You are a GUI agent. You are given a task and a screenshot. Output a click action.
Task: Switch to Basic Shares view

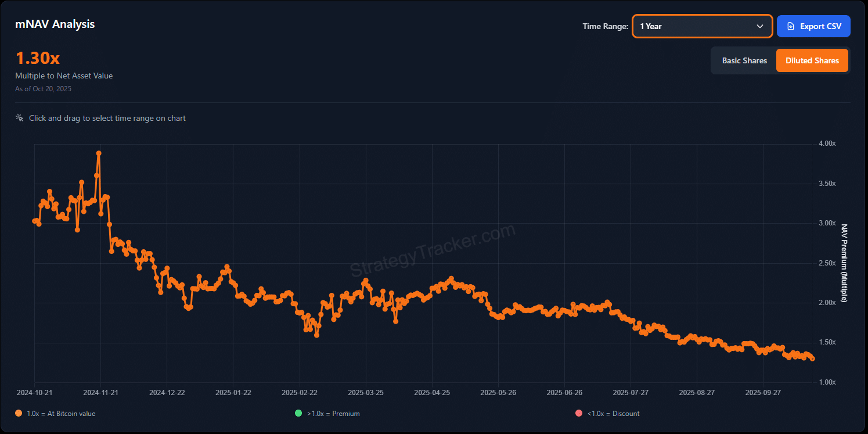(x=744, y=60)
